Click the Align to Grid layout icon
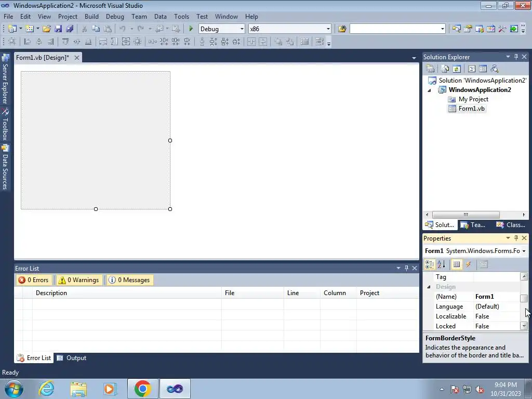This screenshot has height=399, width=532. coord(12,42)
